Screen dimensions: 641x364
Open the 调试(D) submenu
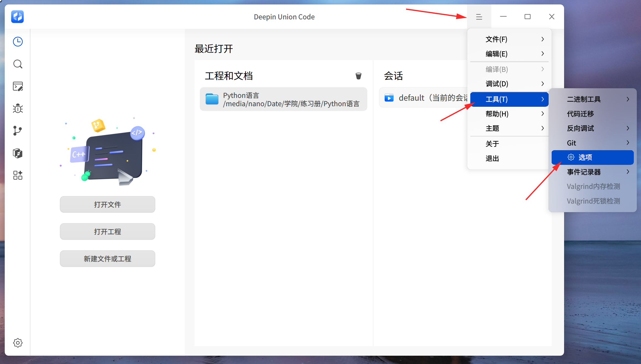pos(509,84)
